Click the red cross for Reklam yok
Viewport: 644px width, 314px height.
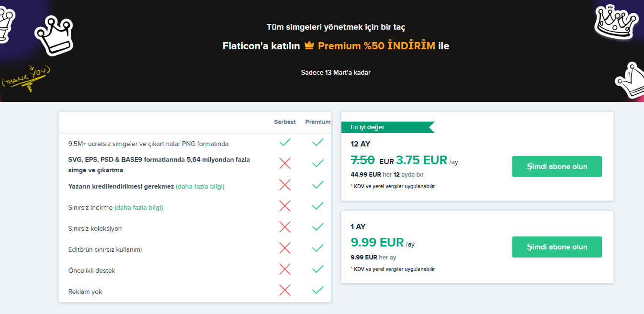[x=285, y=290]
